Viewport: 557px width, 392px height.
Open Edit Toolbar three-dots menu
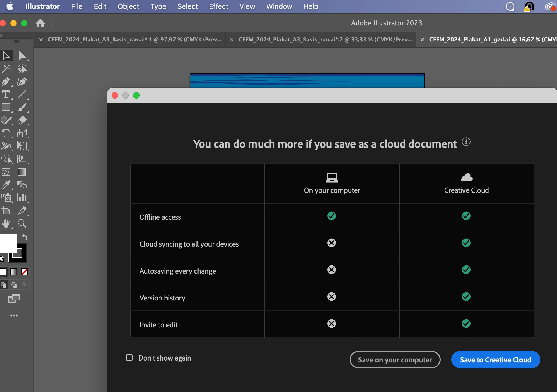[14, 316]
